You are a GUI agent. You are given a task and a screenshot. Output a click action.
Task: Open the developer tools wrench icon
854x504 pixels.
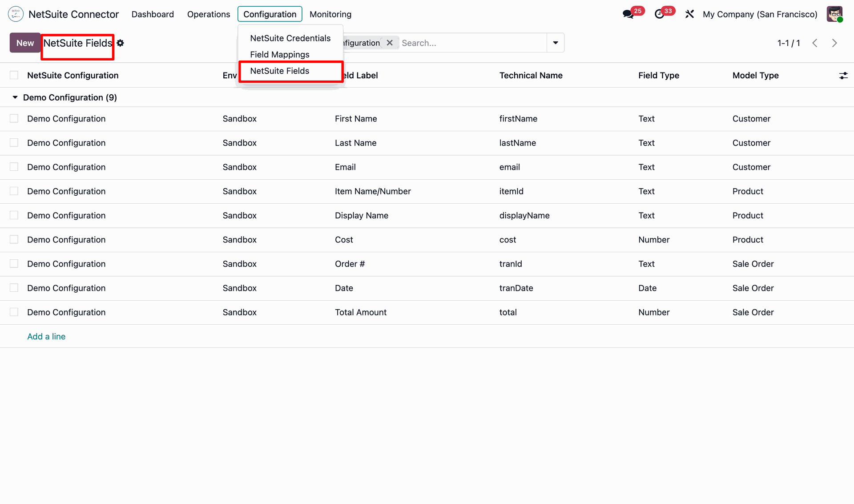point(689,14)
